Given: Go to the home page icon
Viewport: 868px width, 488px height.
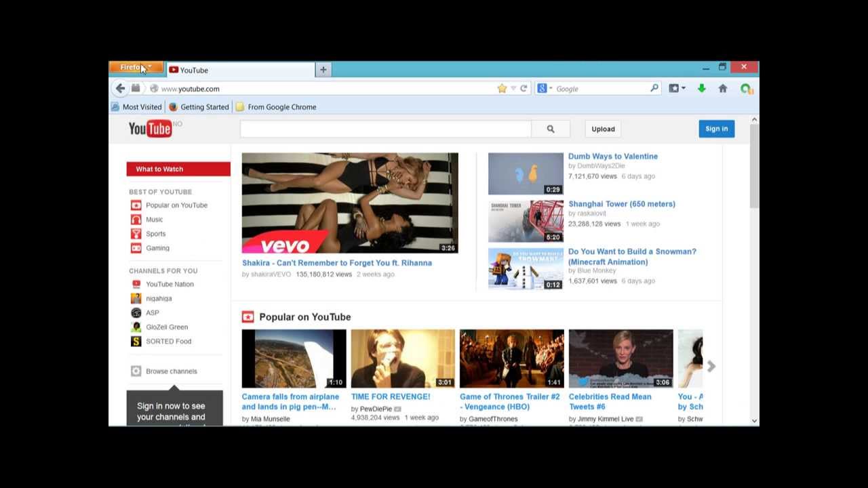Looking at the screenshot, I should (x=723, y=89).
